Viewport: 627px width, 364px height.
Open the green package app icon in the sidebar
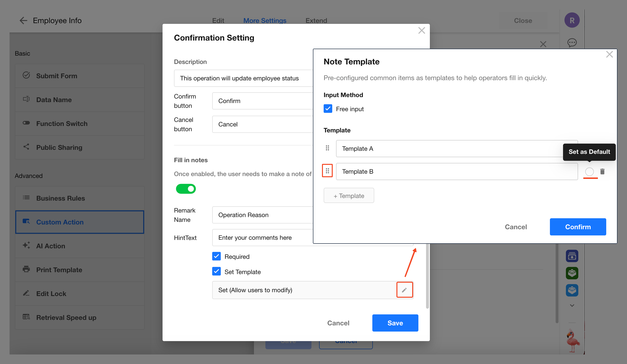click(x=572, y=273)
